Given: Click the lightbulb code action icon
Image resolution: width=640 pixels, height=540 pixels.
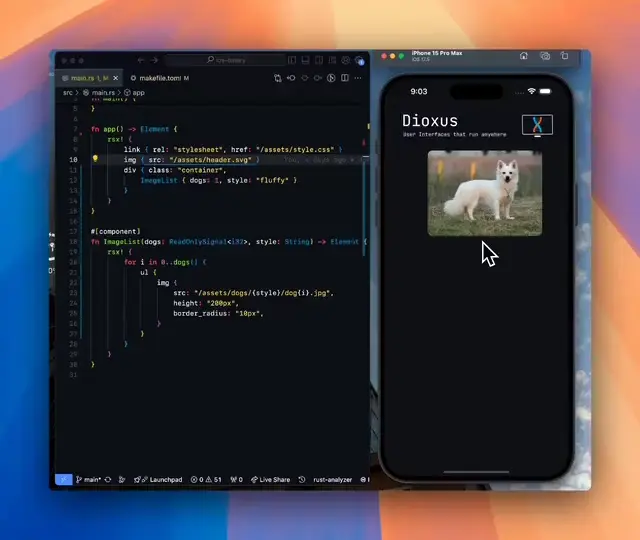Looking at the screenshot, I should click(x=95, y=159).
